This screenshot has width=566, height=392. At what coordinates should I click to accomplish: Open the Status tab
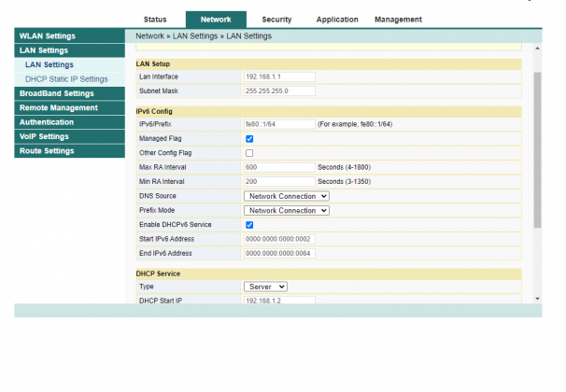155,19
